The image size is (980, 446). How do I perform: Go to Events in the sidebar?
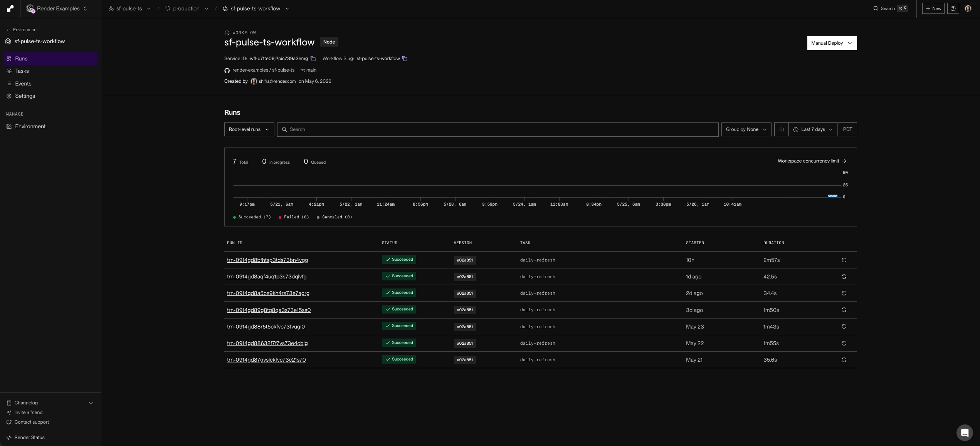click(x=50, y=84)
